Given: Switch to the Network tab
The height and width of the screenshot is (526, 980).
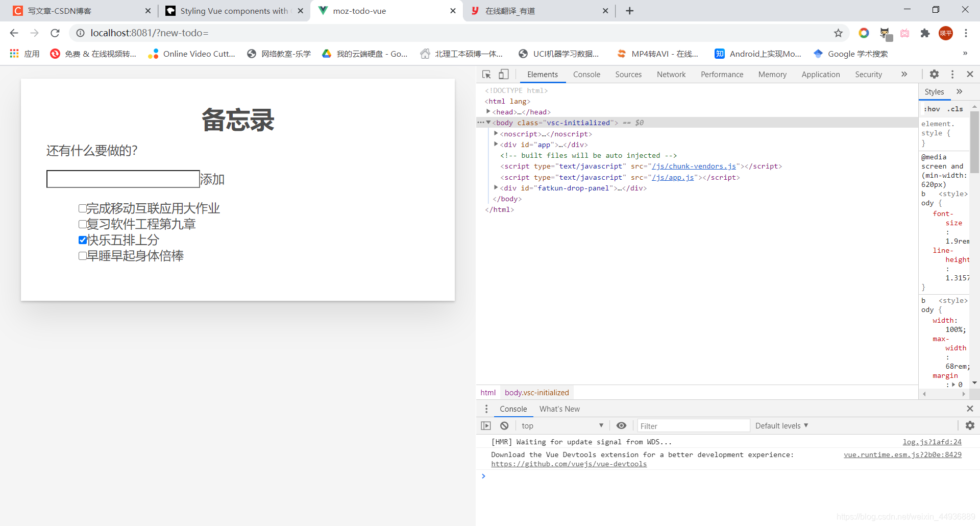Looking at the screenshot, I should coord(671,75).
